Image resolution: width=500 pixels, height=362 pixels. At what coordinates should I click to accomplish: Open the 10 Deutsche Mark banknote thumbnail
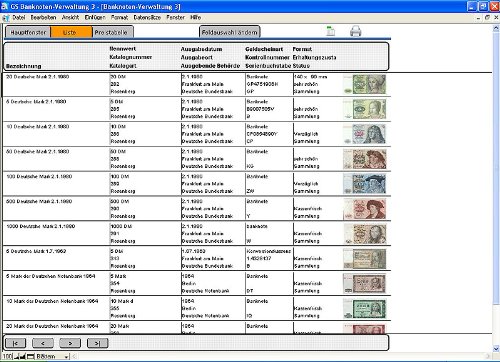pyautogui.click(x=365, y=134)
